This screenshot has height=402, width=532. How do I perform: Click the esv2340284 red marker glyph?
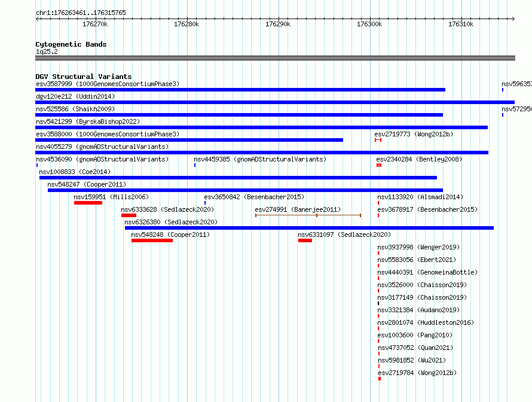[x=379, y=165]
